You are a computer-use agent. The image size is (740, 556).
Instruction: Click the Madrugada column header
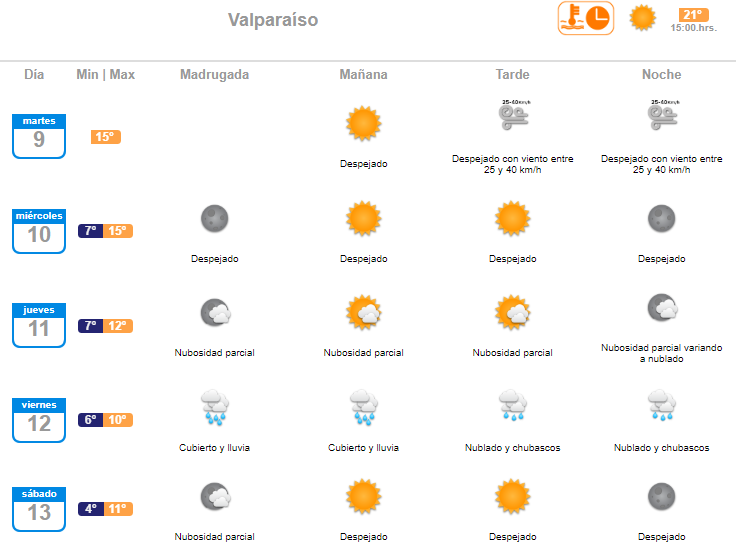(215, 75)
